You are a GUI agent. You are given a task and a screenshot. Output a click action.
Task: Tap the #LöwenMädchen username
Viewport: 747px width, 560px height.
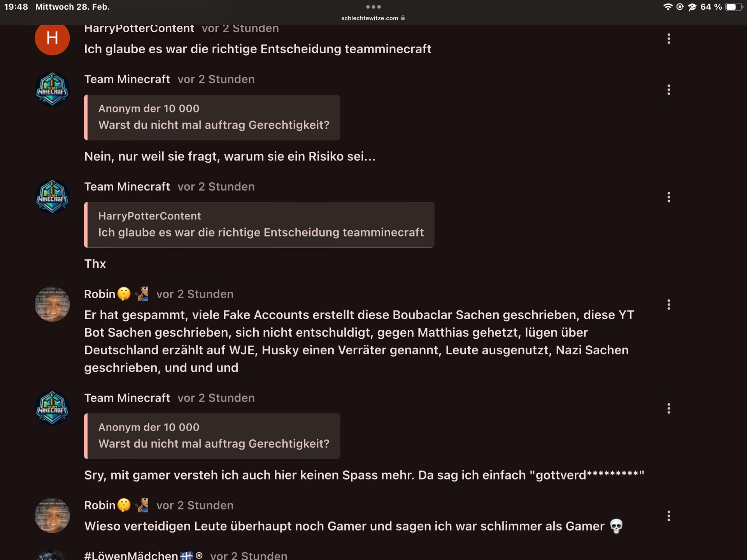[x=131, y=555]
